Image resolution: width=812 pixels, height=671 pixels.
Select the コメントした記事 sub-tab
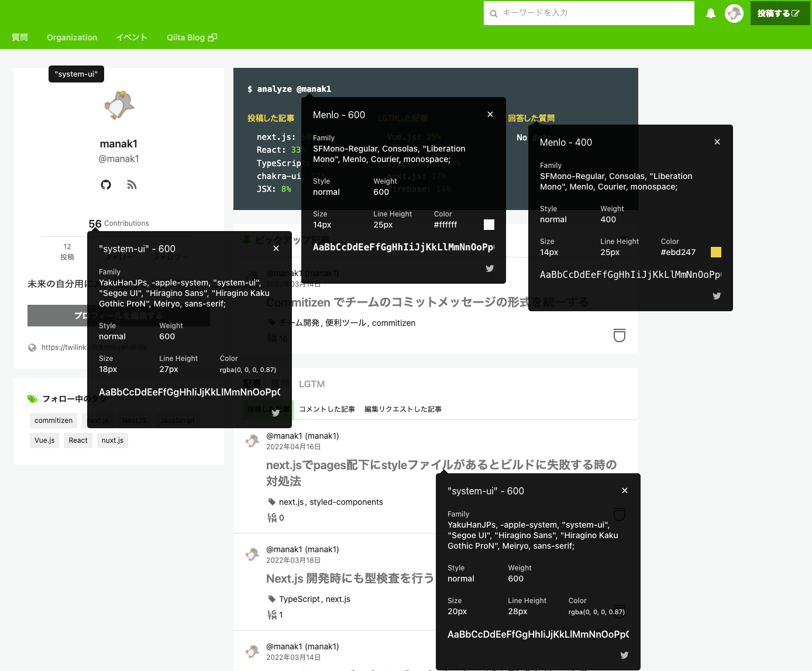click(x=327, y=410)
